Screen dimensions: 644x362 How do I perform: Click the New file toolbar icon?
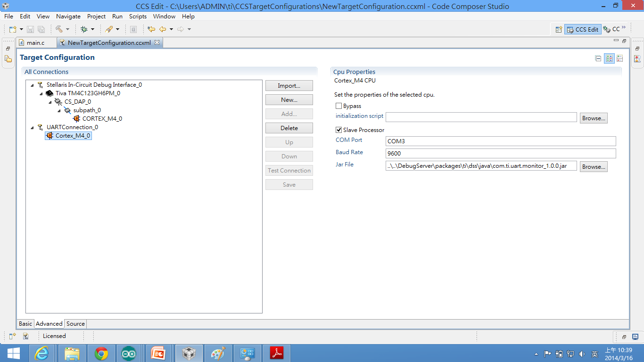(x=13, y=29)
